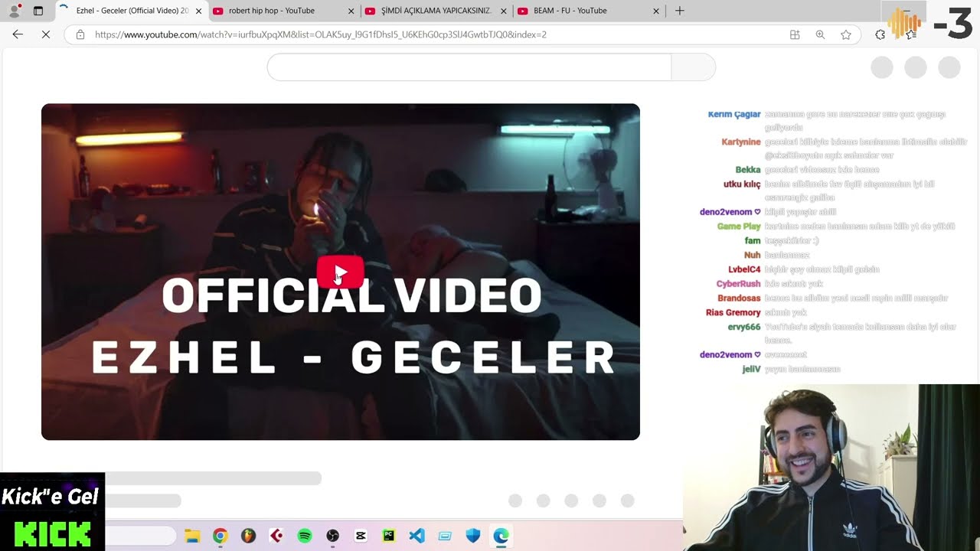Viewport: 980px width, 551px height.
Task: Close the robert hip hop tab
Action: (351, 11)
